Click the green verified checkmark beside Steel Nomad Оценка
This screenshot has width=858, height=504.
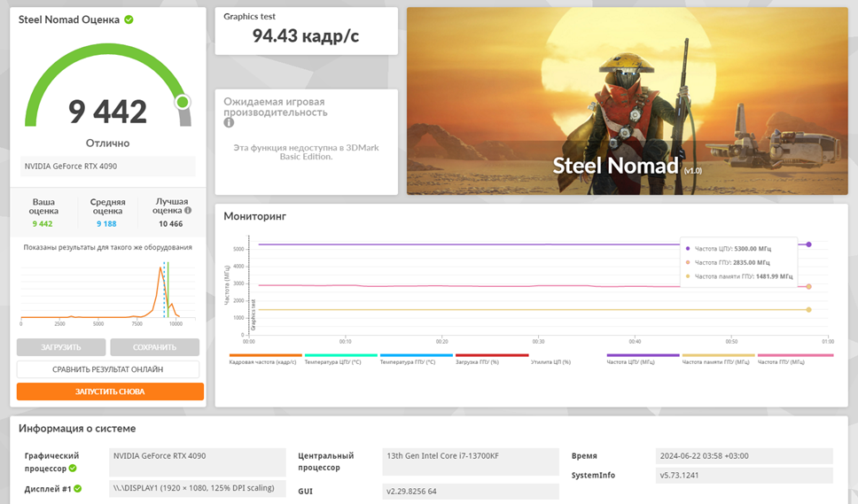coord(129,19)
